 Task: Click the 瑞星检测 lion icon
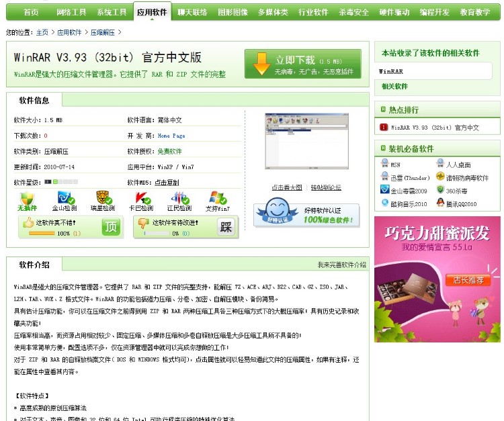pos(103,197)
